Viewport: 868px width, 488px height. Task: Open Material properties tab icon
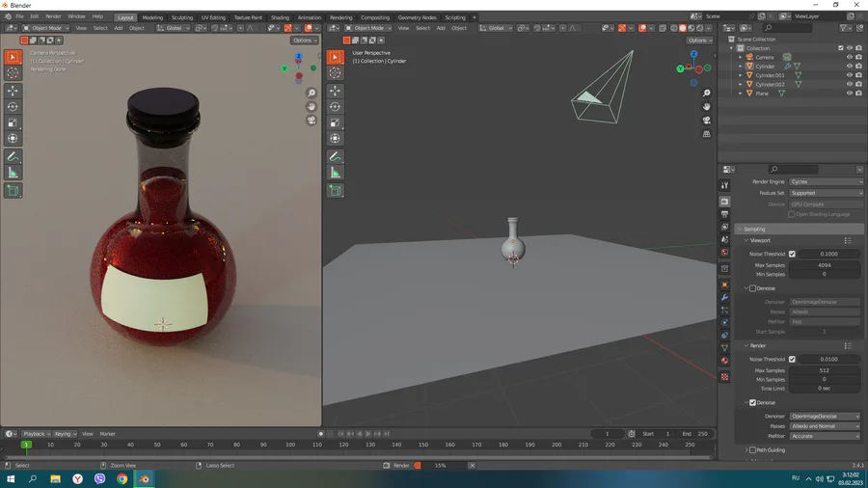coord(724,361)
